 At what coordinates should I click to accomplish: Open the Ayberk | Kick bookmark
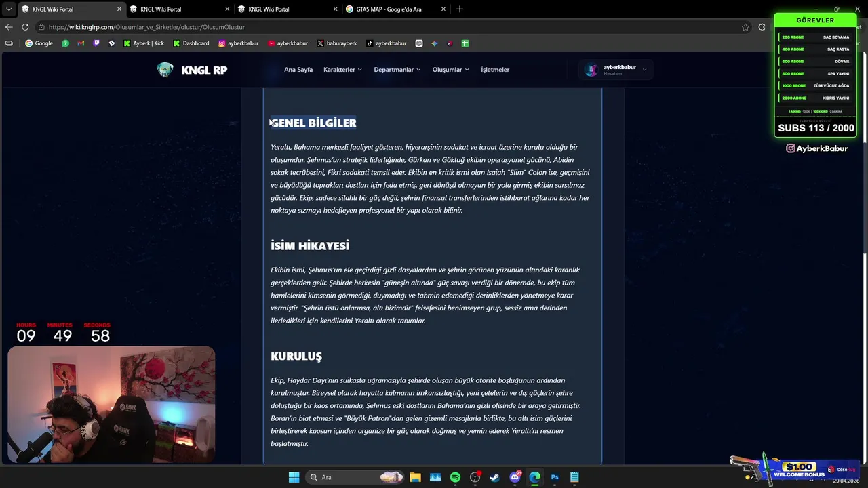coord(144,43)
